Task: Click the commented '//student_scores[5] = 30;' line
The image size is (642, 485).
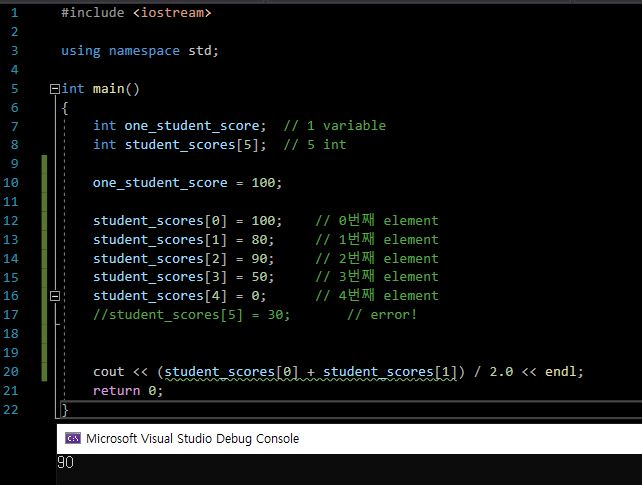Action: tap(192, 315)
